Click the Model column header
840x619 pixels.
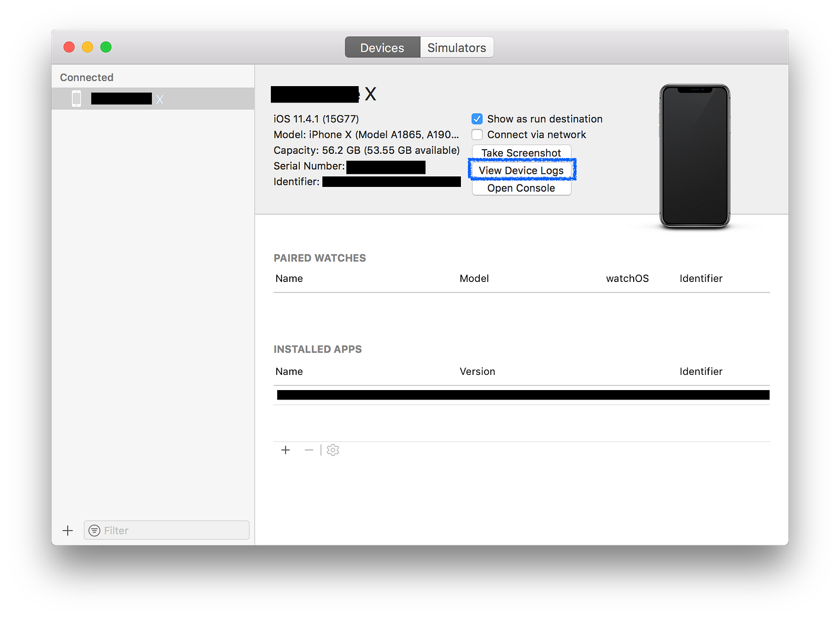click(474, 278)
